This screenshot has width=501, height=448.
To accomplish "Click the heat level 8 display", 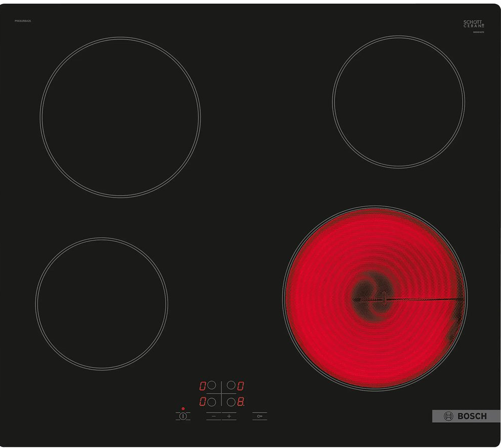I will (x=241, y=402).
